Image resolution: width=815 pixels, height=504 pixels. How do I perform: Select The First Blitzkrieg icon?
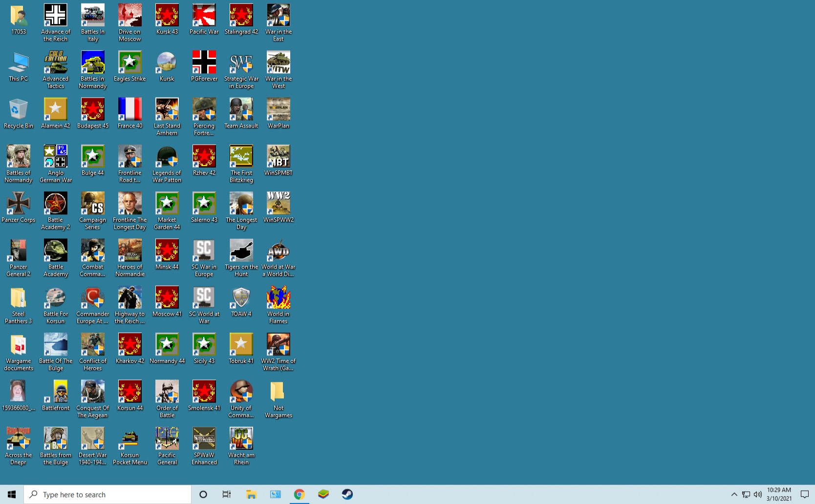click(241, 157)
